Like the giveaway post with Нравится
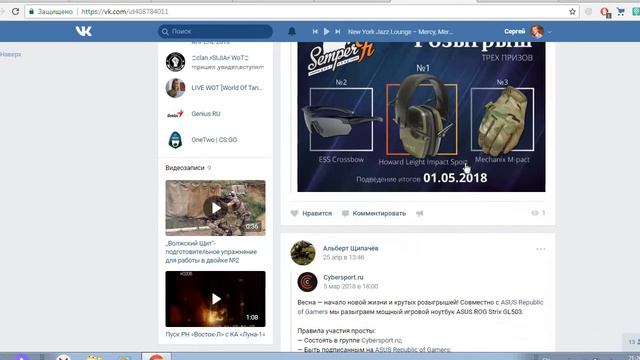This screenshot has height=360, width=640. pyautogui.click(x=311, y=213)
